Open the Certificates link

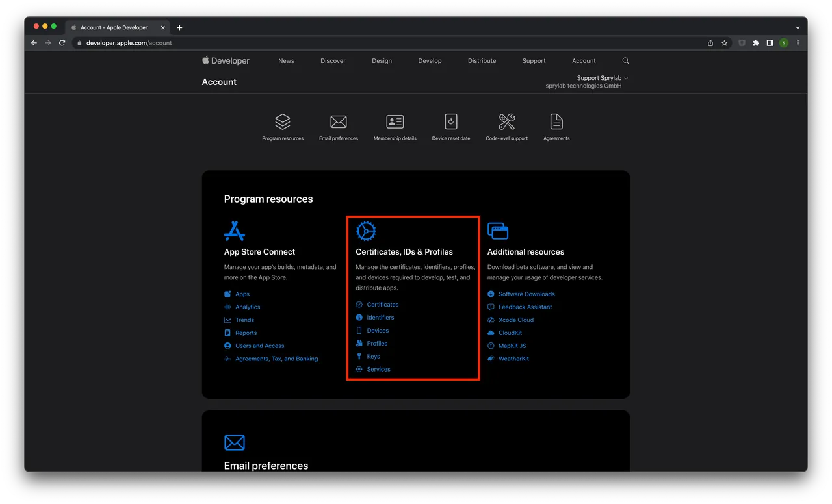[x=382, y=305]
